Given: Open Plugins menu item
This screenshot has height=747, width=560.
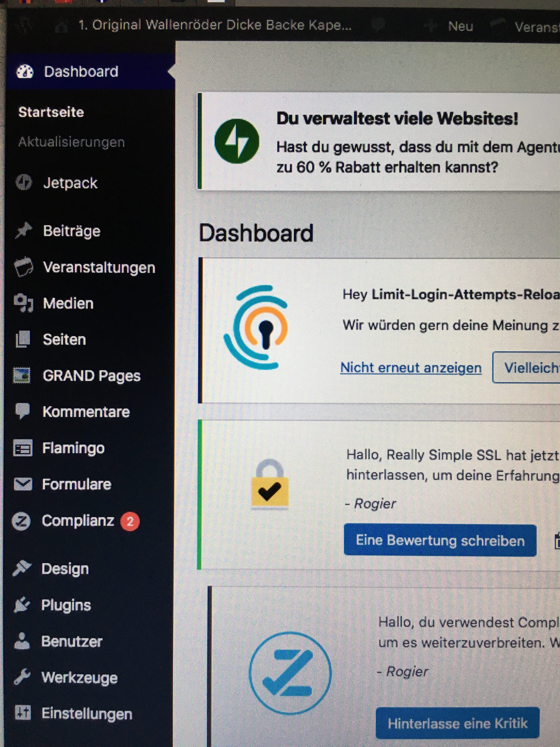Looking at the screenshot, I should (66, 605).
